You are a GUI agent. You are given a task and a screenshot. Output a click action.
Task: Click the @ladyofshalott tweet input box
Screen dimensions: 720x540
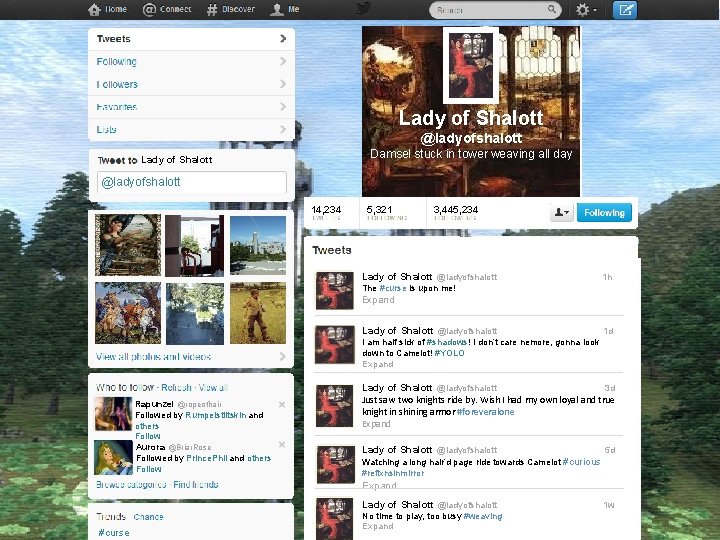point(192,182)
